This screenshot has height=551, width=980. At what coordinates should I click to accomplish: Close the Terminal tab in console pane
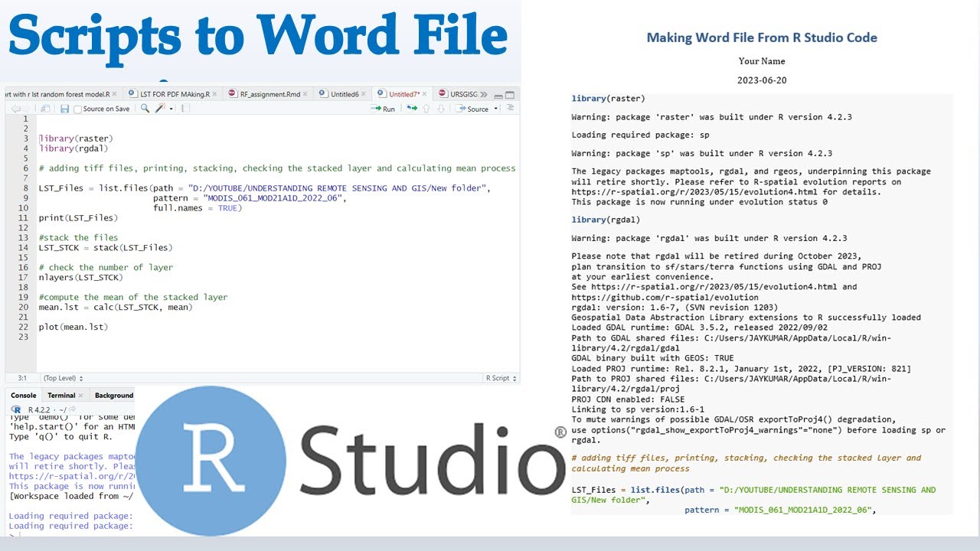click(x=80, y=396)
